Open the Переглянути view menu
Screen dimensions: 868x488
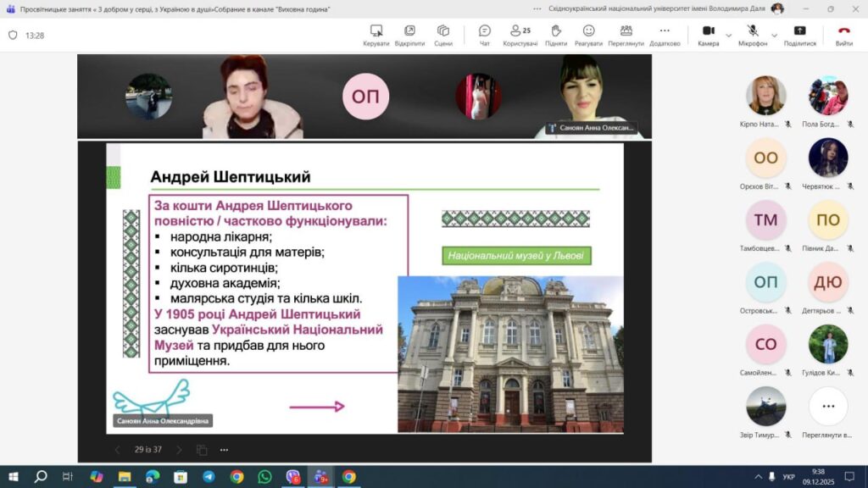[x=626, y=35]
